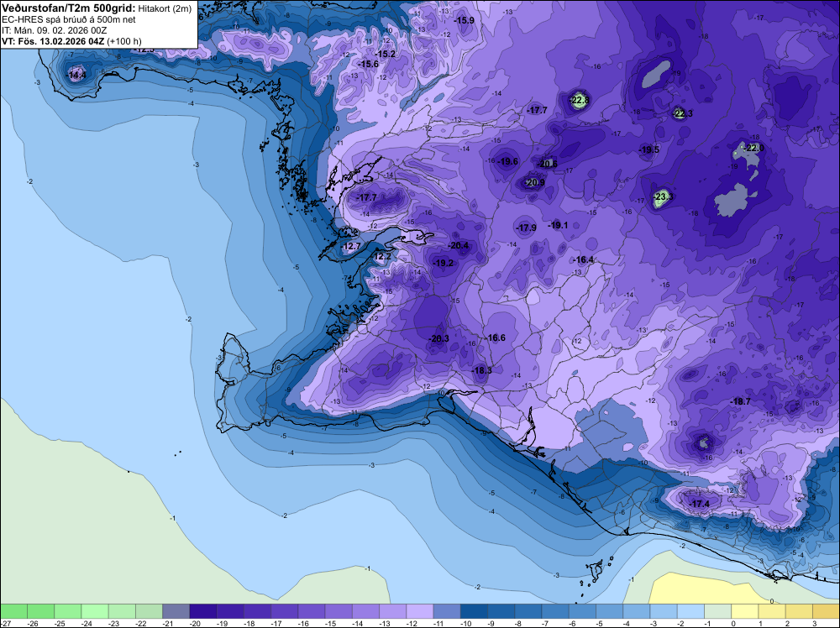Select the gray-blue legend swatch labeled -21
Image resolution: width=840 pixels, height=628 pixels.
[176, 611]
